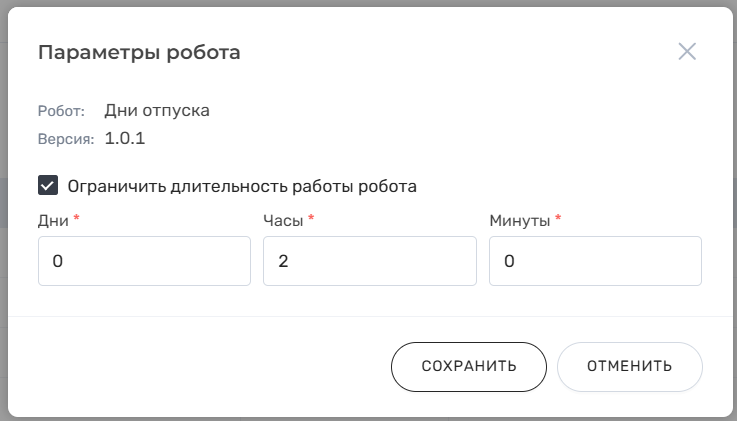The width and height of the screenshot is (737, 421).
Task: Uncheck the limit robot duration checkbox
Action: [x=47, y=185]
